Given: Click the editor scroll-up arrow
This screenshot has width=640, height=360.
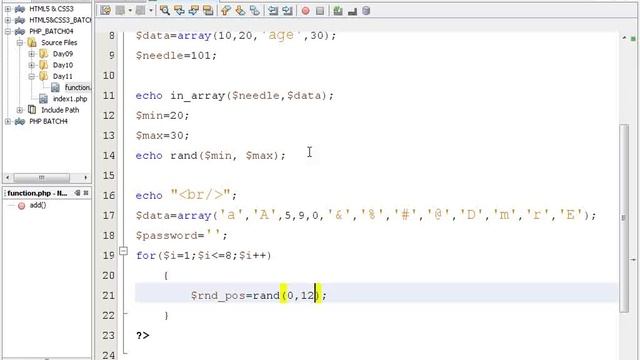Looking at the screenshot, I should (x=624, y=38).
